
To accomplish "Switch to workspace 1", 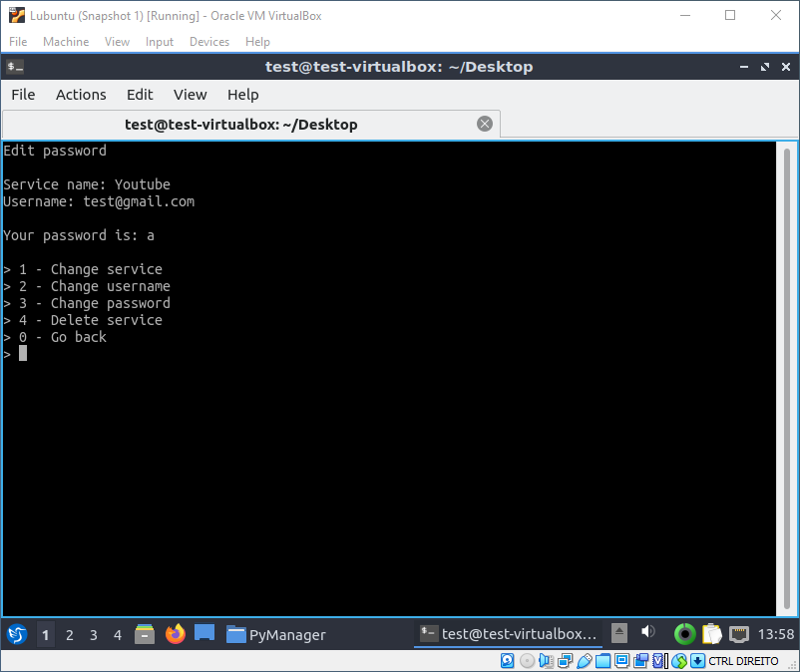I will tap(46, 635).
